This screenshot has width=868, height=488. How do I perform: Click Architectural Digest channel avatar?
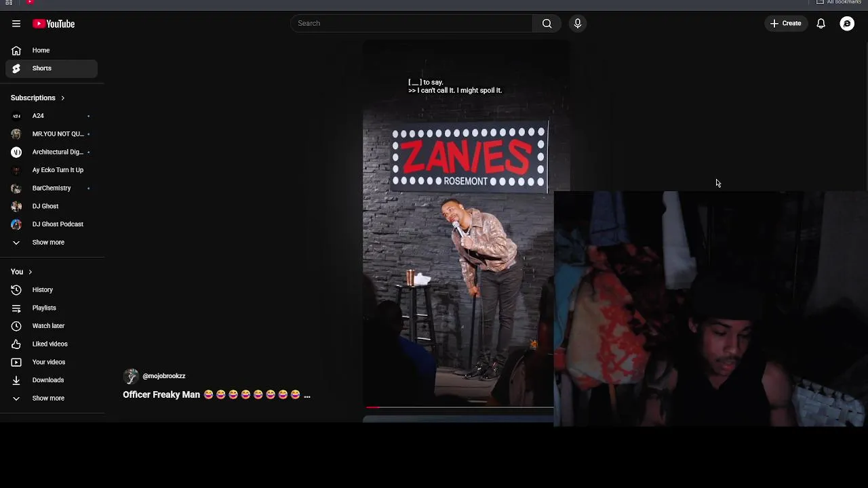16,152
